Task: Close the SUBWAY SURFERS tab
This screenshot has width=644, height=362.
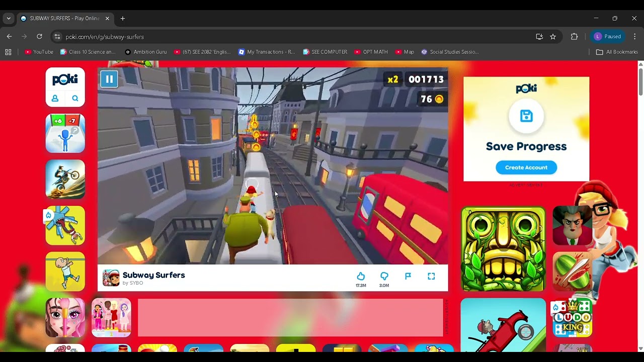Action: coord(107,19)
